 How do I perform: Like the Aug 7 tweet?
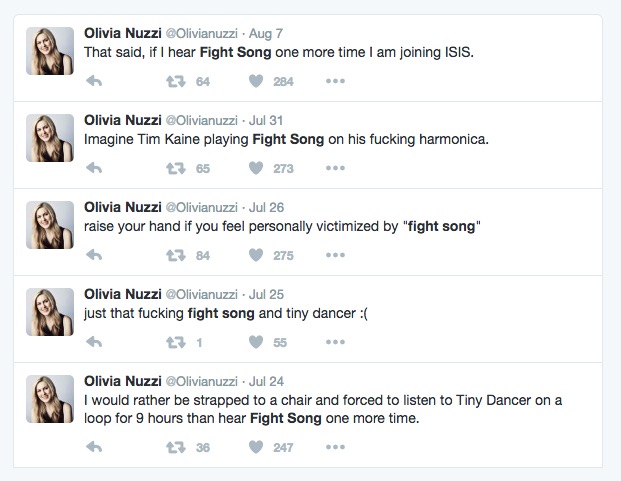click(x=256, y=81)
